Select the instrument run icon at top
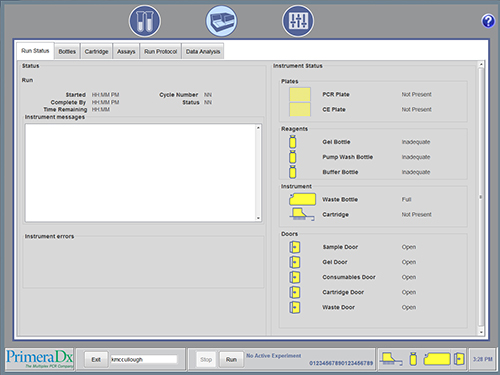Viewport: 500px width, 375px height. 221,21
